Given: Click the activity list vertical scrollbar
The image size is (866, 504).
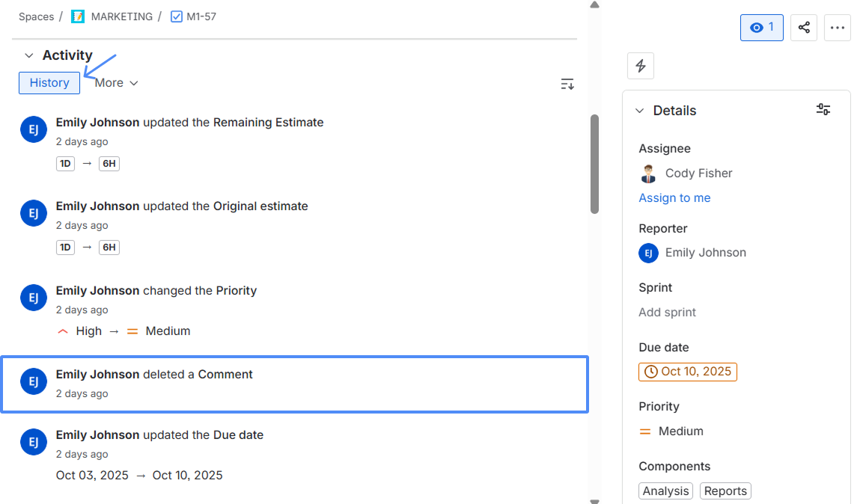Looking at the screenshot, I should pyautogui.click(x=594, y=164).
